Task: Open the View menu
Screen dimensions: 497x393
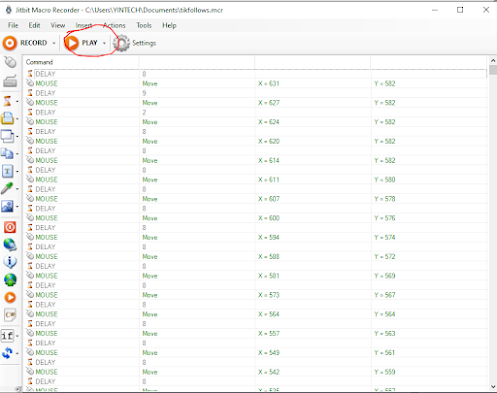Action: [x=58, y=25]
